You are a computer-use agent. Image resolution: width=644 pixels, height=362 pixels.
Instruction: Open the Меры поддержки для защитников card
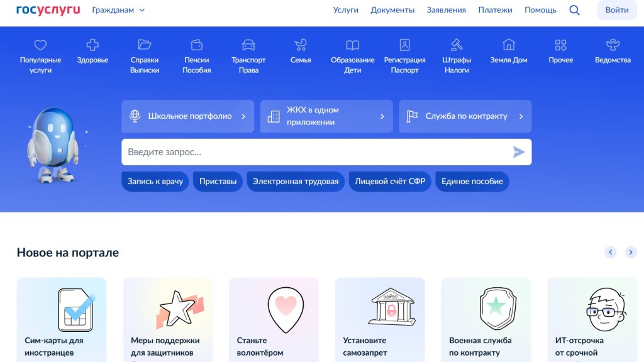pyautogui.click(x=167, y=320)
